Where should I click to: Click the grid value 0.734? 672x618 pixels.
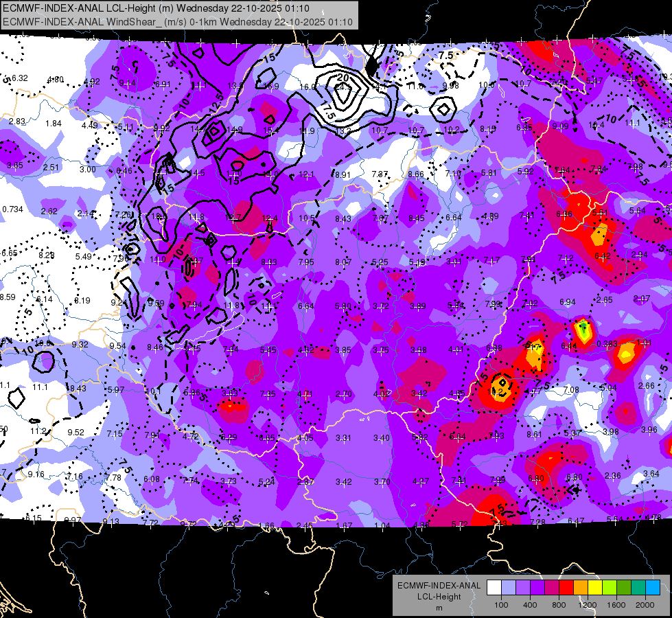[13, 209]
